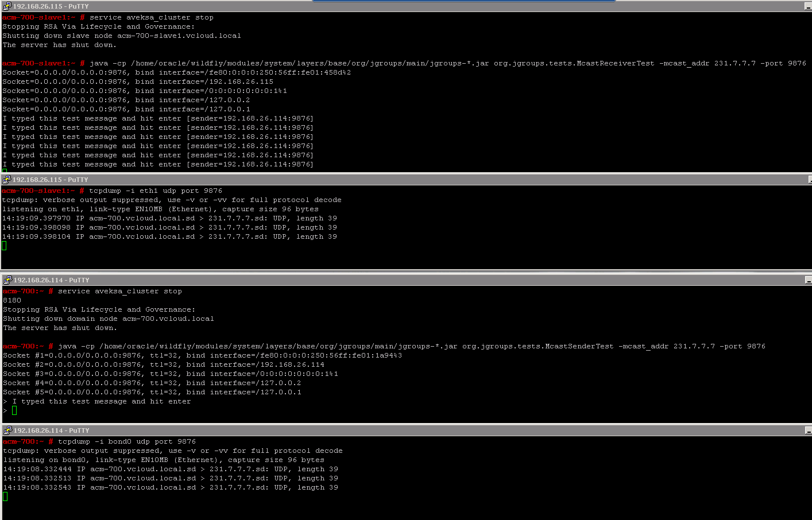Click title bar of the bond0 tcpdump window
812x520 pixels.
402,430
